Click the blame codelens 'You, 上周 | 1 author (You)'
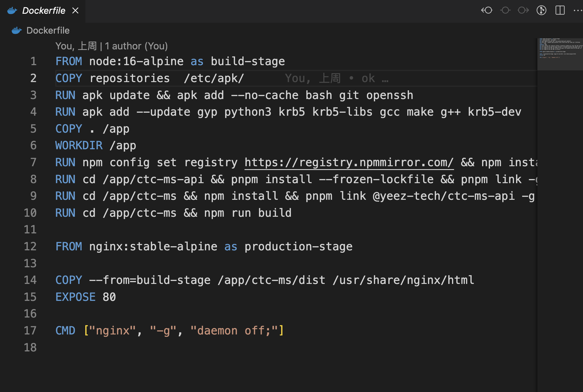The width and height of the screenshot is (583, 392). [111, 46]
